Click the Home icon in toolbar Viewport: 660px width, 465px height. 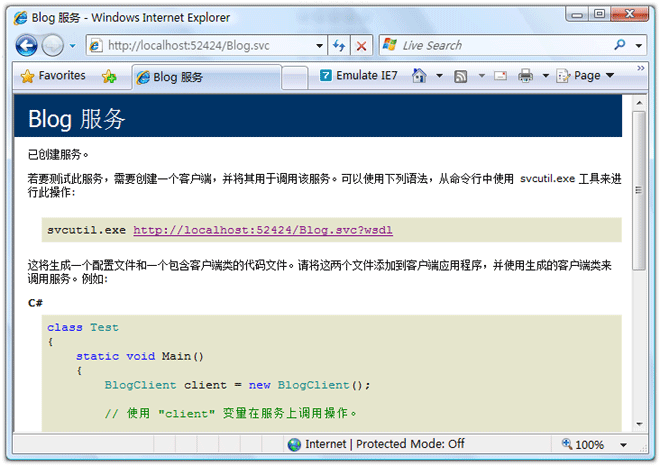[x=419, y=76]
